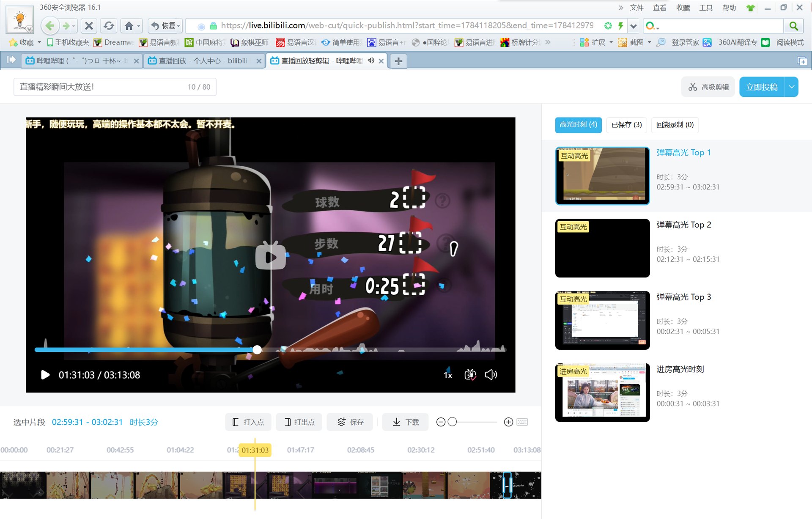Enable 阅读模式 reading mode
Viewport: 812px width, 519px height.
(x=783, y=42)
